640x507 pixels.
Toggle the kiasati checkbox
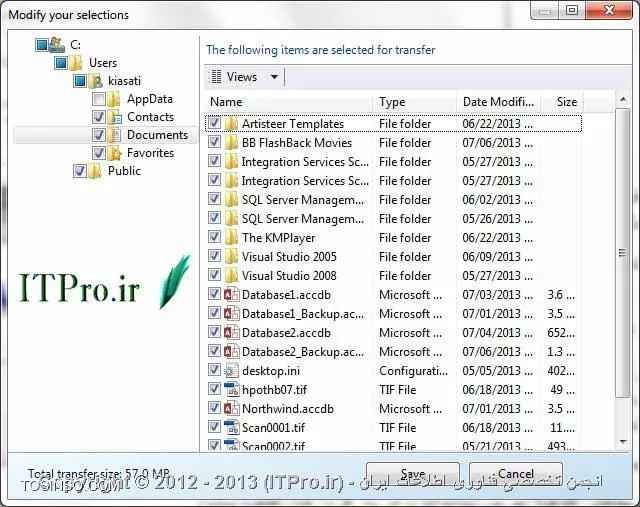pos(80,81)
